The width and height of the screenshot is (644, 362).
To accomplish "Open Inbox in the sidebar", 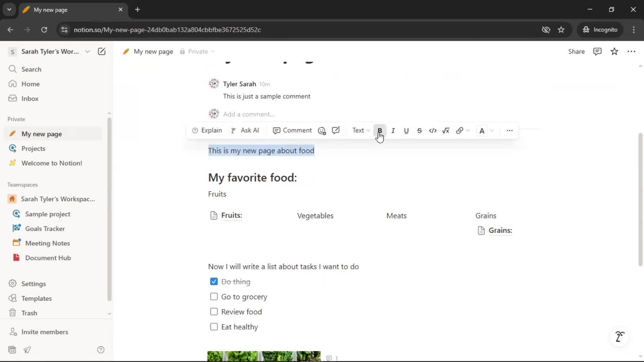I will tap(54, 99).
